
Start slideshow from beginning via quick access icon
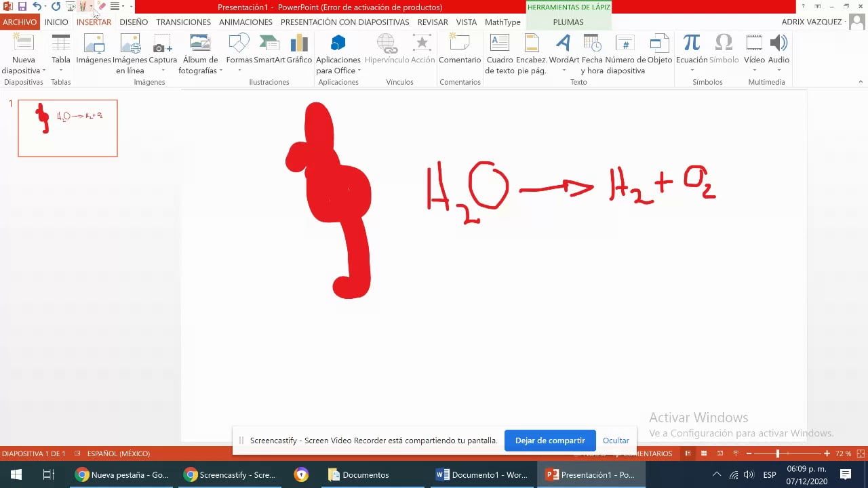[x=71, y=7]
